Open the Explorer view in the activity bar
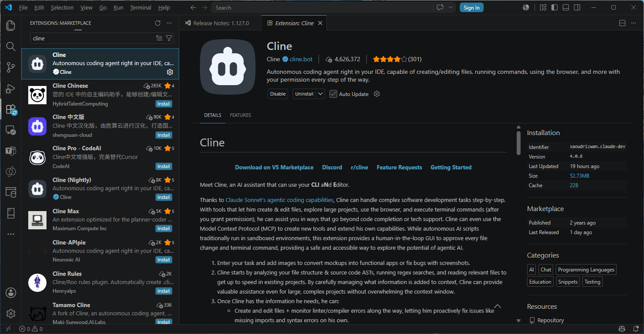Image resolution: width=644 pixels, height=334 pixels. pos(11,25)
